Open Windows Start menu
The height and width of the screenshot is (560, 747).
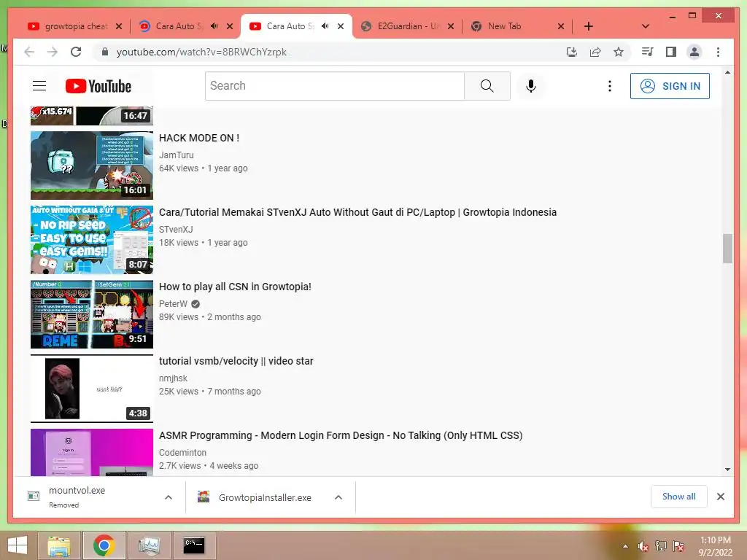point(18,545)
